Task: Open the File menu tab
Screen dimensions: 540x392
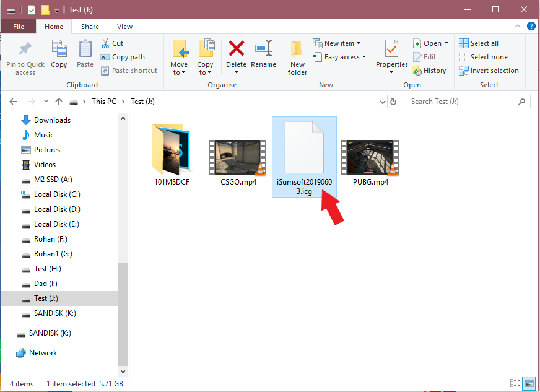Action: (x=19, y=27)
